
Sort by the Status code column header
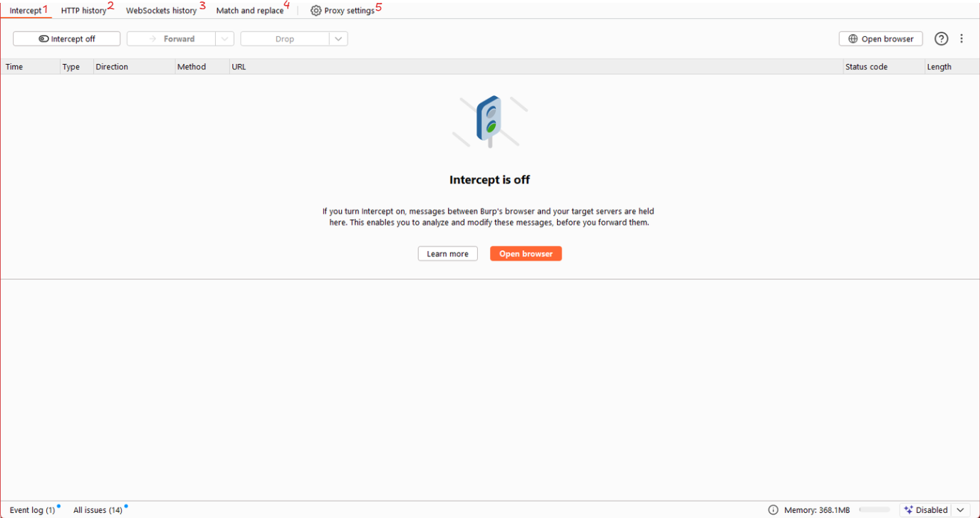pos(866,67)
